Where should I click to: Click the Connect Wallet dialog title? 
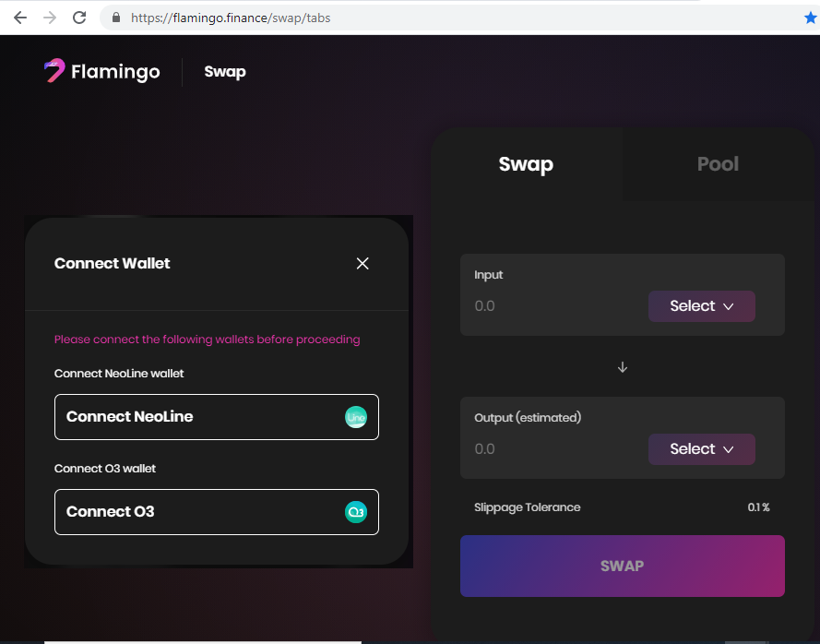112,263
